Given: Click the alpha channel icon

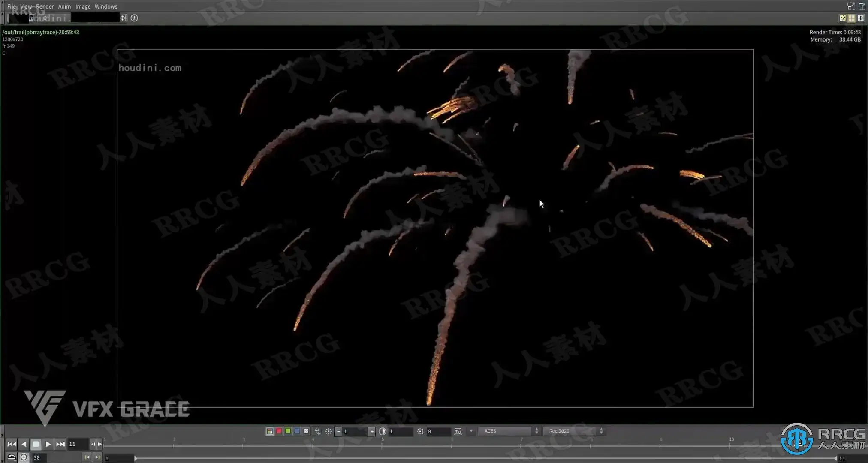Looking at the screenshot, I should pyautogui.click(x=306, y=431).
